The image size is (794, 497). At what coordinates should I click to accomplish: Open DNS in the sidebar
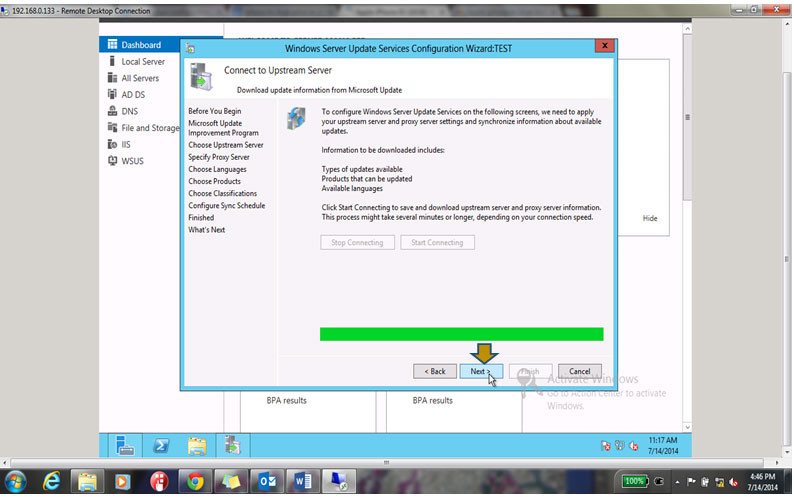tap(129, 111)
